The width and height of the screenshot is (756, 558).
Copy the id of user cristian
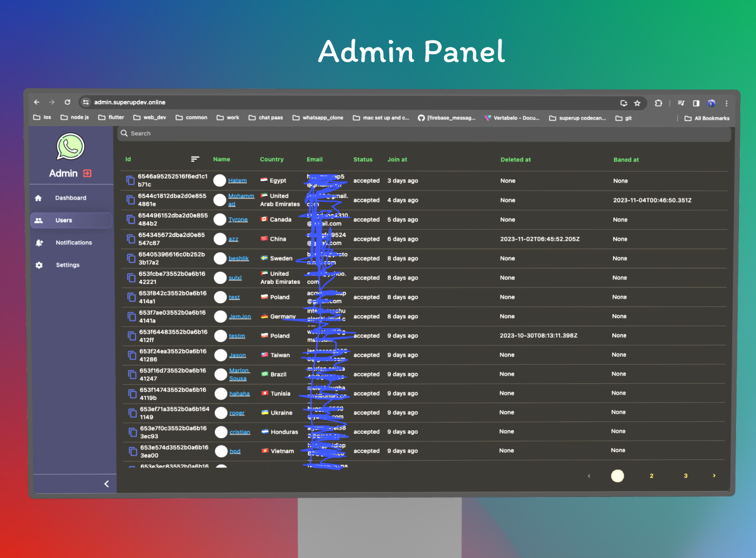click(133, 432)
